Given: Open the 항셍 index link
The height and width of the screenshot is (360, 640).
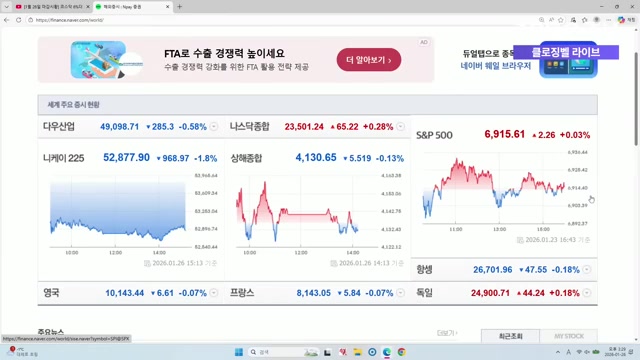Looking at the screenshot, I should (x=424, y=269).
